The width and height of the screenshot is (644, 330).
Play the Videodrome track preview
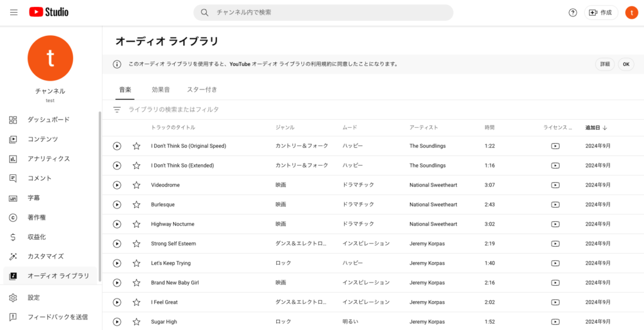tap(117, 185)
